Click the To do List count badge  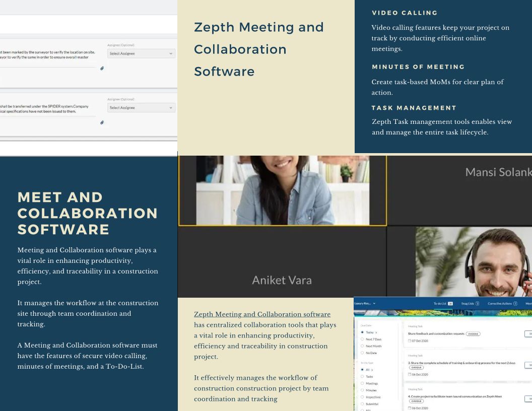tap(450, 304)
